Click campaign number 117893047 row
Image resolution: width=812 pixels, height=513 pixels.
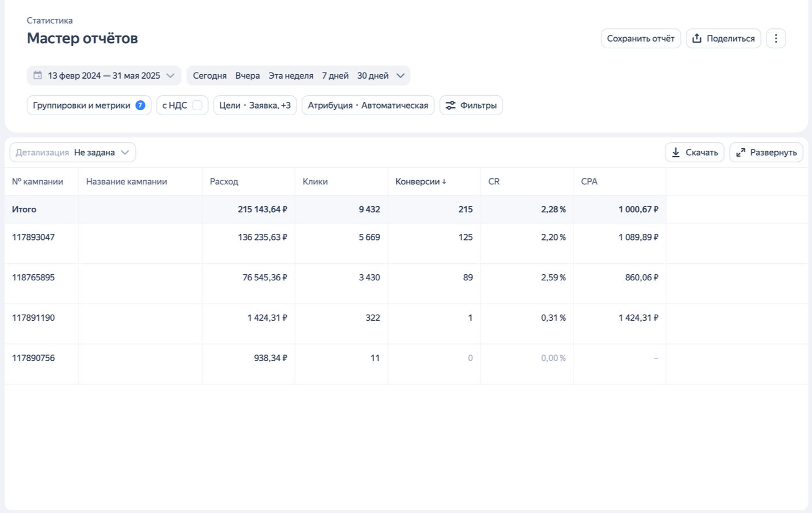point(33,237)
